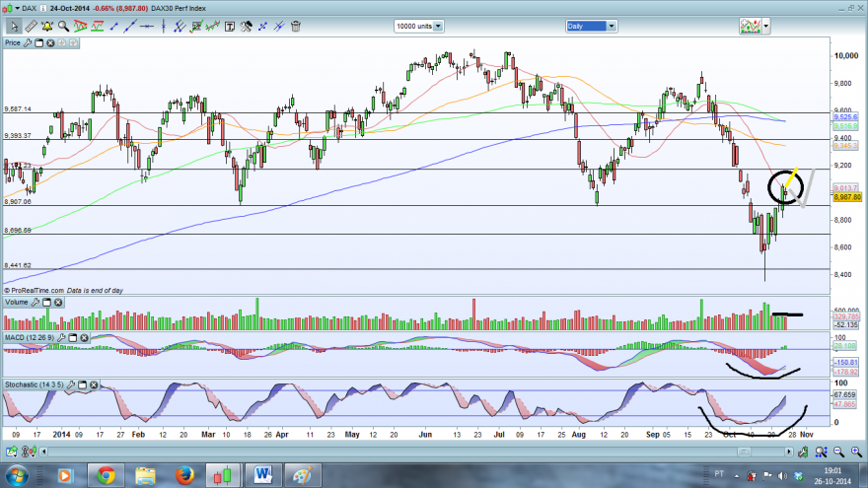
Task: Click the bottom-left candles settings icon
Action: coord(29,453)
